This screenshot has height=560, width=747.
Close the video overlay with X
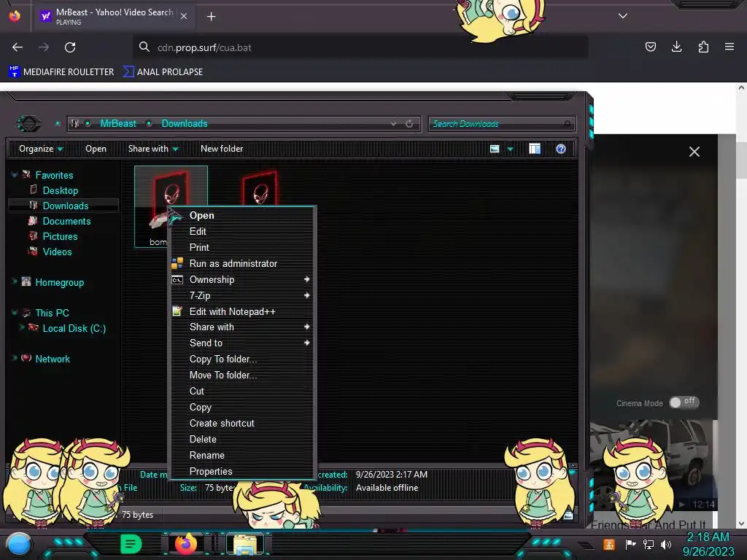[694, 152]
